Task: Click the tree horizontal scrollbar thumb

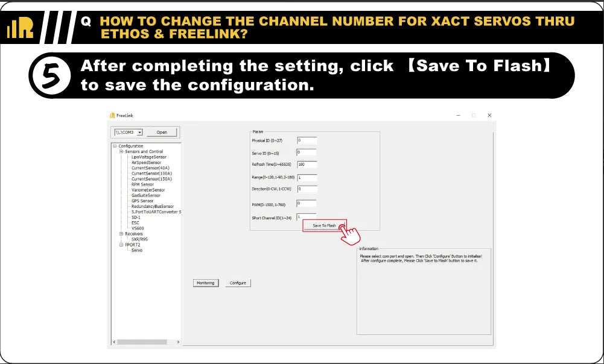Action: [142, 342]
